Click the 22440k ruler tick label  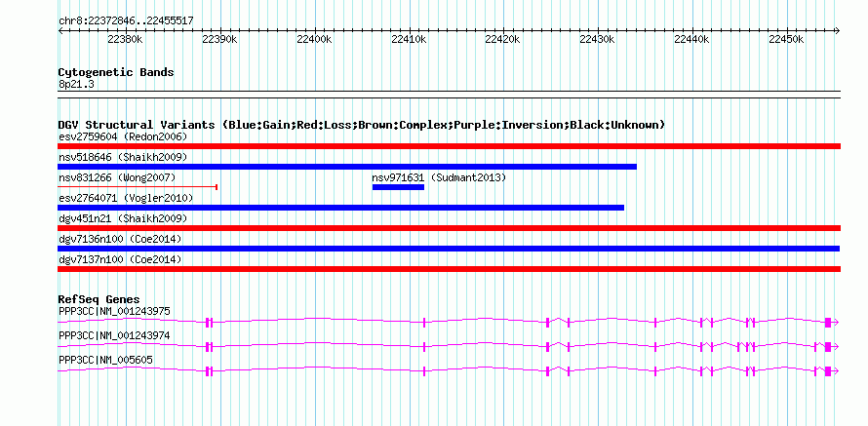[691, 39]
